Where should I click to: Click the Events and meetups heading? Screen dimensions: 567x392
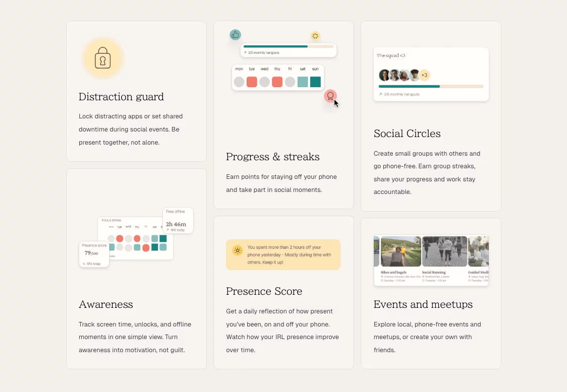coord(423,304)
